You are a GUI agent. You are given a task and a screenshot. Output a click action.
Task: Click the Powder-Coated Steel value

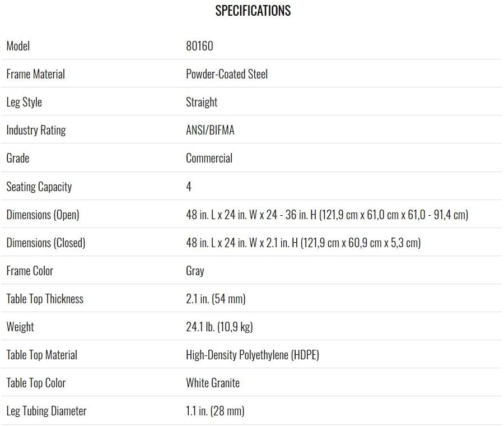(227, 74)
